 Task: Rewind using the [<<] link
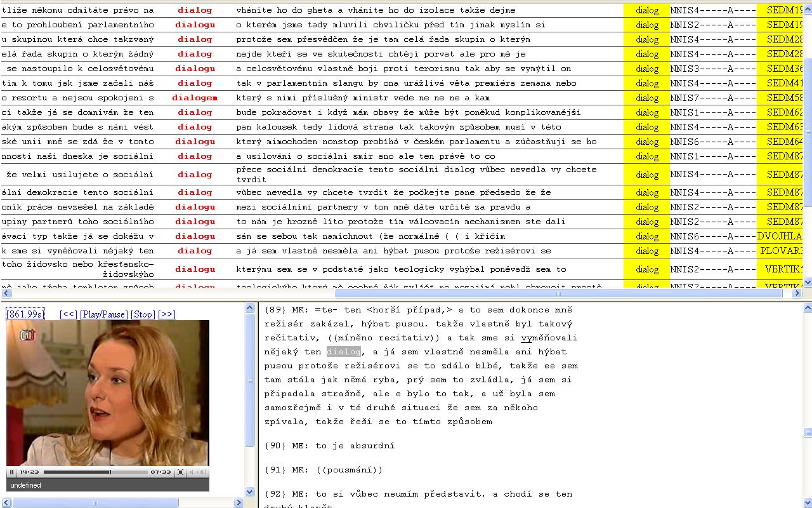coord(69,314)
